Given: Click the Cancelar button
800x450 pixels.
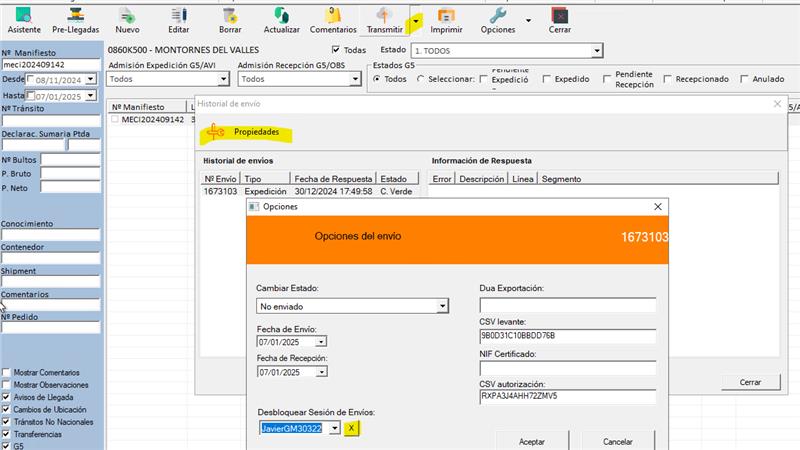Looking at the screenshot, I should [617, 440].
